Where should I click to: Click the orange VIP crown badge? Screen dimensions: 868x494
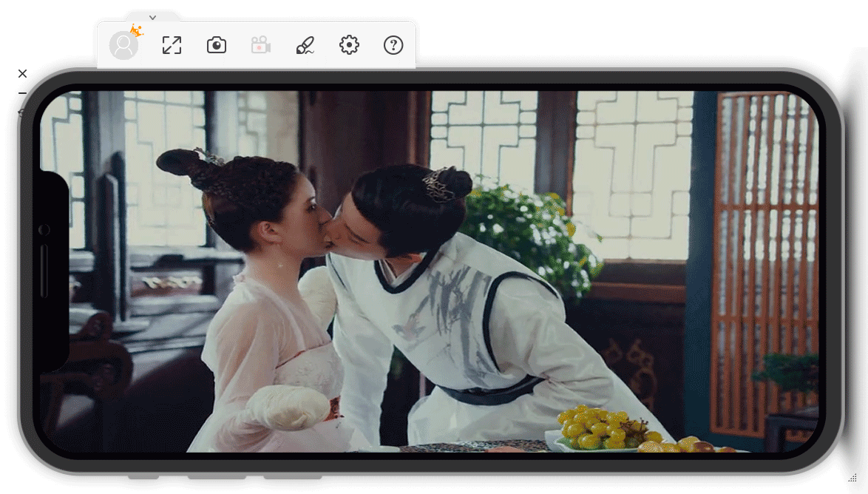(136, 30)
